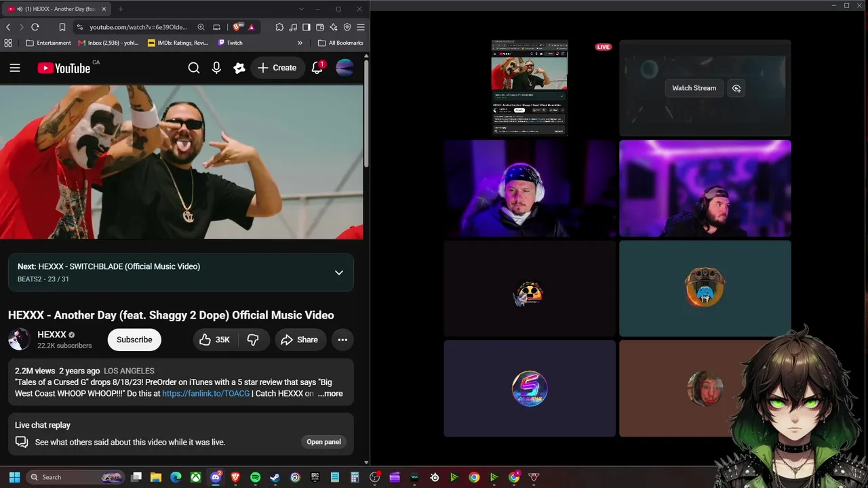The width and height of the screenshot is (868, 488).
Task: Open the IMDb bookmark
Action: point(178,43)
